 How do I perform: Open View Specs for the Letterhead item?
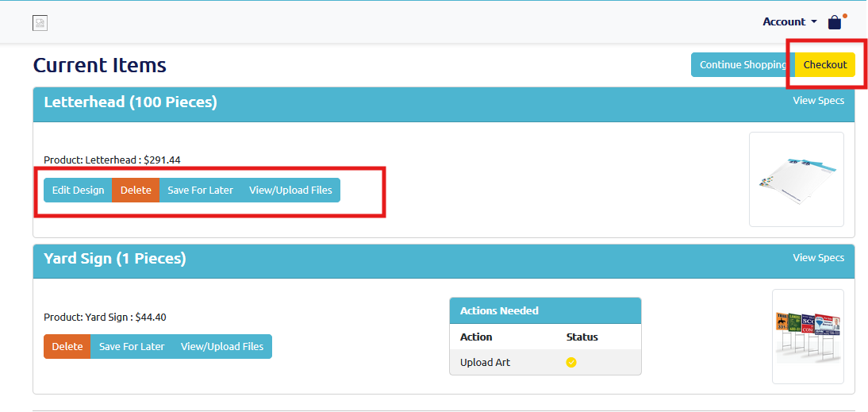click(x=818, y=101)
